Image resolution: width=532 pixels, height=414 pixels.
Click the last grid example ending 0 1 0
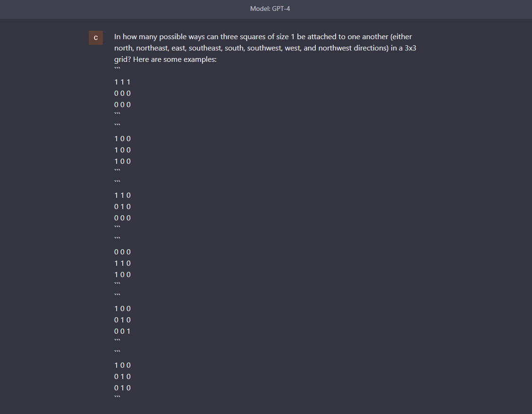click(x=122, y=376)
